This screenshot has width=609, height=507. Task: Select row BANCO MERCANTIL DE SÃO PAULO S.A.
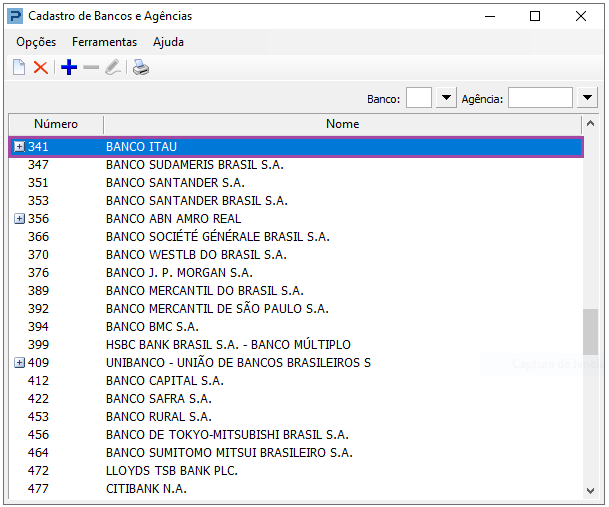tap(296, 308)
